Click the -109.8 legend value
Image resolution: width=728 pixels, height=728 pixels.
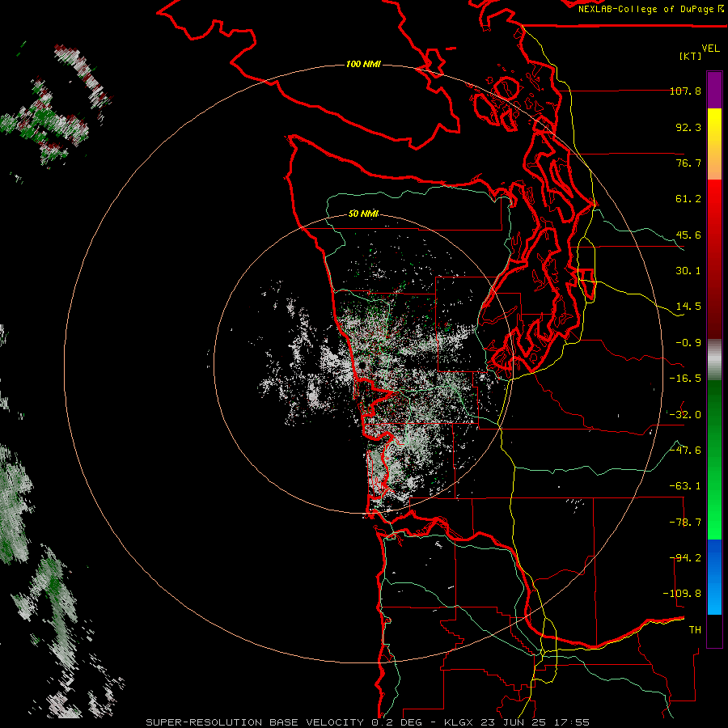point(682,594)
